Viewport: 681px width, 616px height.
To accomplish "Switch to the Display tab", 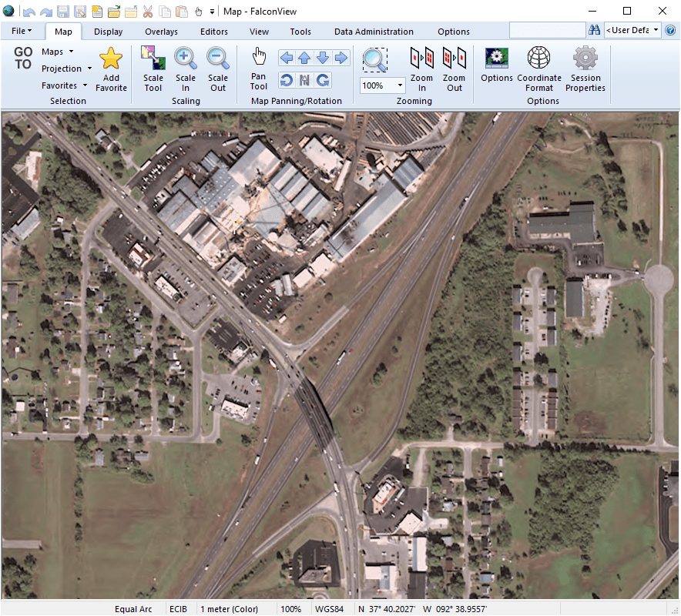I will coord(108,32).
